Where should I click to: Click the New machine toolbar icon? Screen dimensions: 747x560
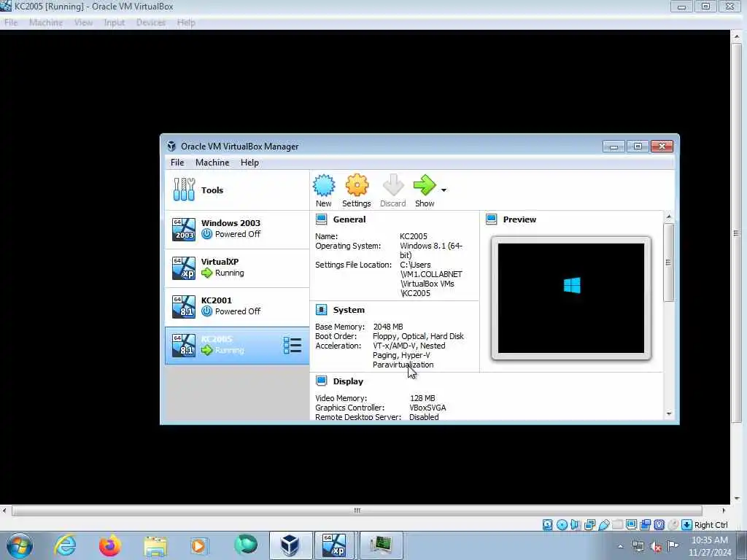[x=323, y=186]
